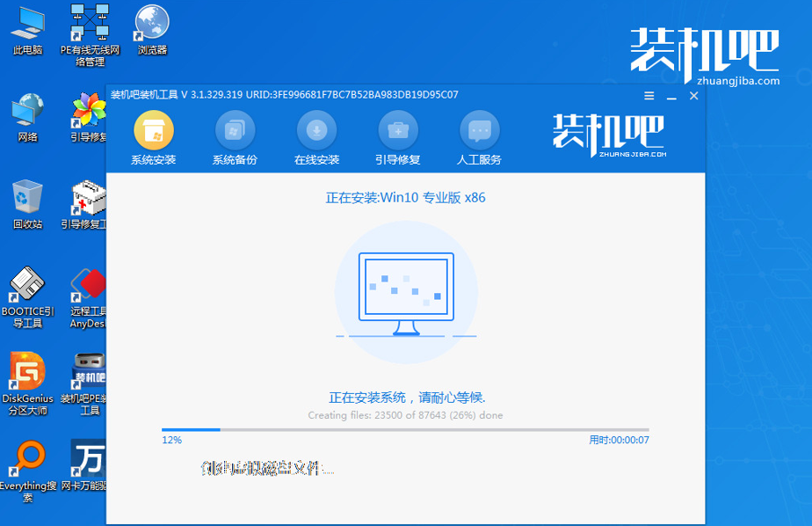The height and width of the screenshot is (526, 812).
Task: Launch 在线安装 (Online Install)
Action: pos(316,136)
